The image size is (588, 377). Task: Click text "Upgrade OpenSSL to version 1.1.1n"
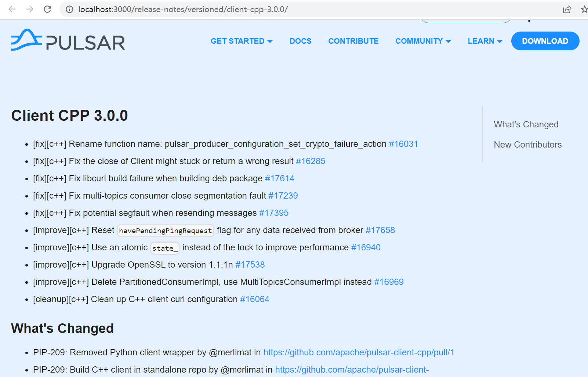pos(162,265)
